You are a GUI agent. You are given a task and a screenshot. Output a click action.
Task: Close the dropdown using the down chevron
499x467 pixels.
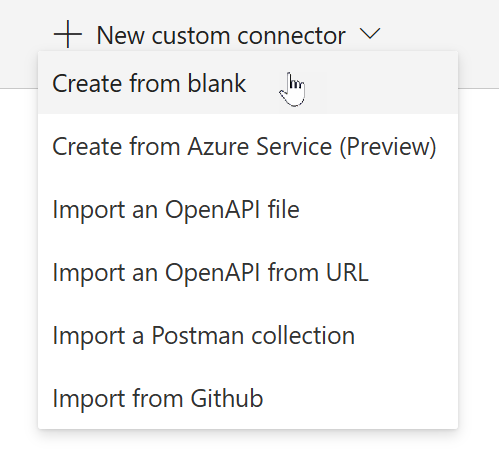[x=370, y=34]
